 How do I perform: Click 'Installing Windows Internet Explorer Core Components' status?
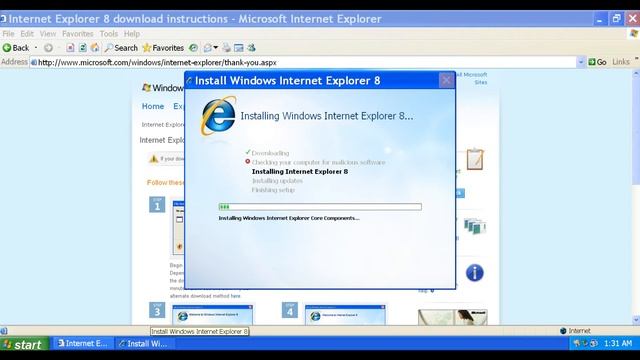tap(289, 218)
